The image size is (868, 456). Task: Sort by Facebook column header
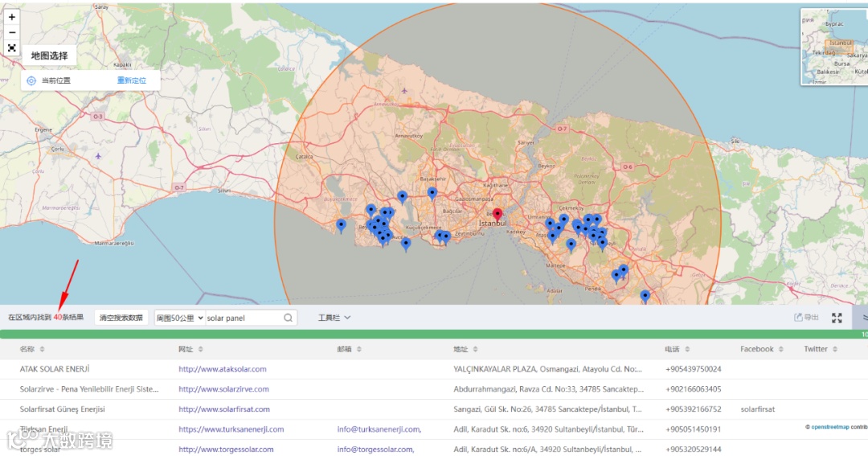(x=762, y=349)
